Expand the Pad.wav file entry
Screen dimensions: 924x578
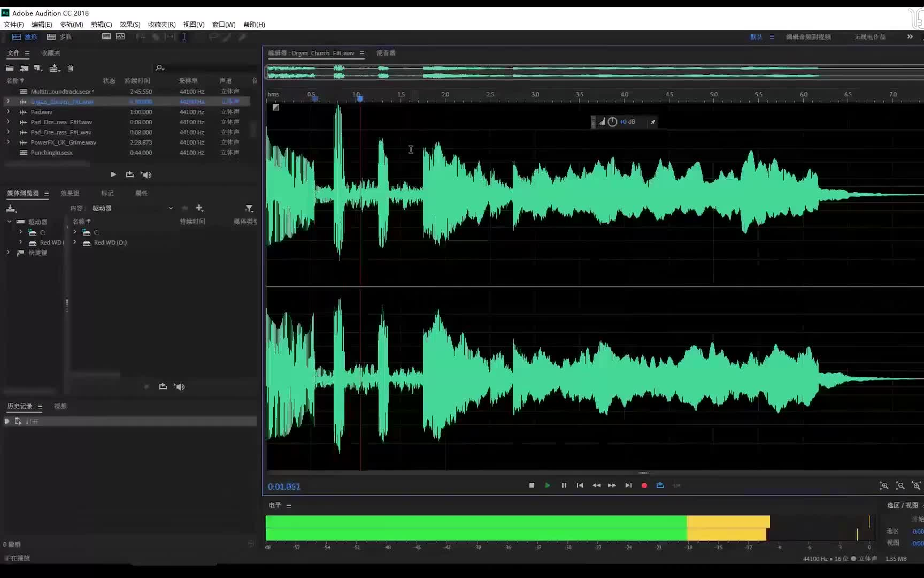pos(8,112)
